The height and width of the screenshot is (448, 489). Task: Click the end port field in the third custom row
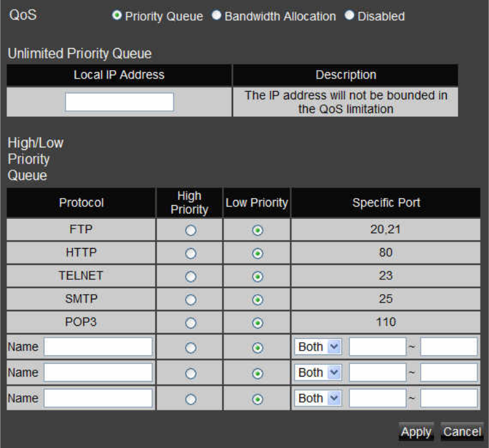pos(449,399)
